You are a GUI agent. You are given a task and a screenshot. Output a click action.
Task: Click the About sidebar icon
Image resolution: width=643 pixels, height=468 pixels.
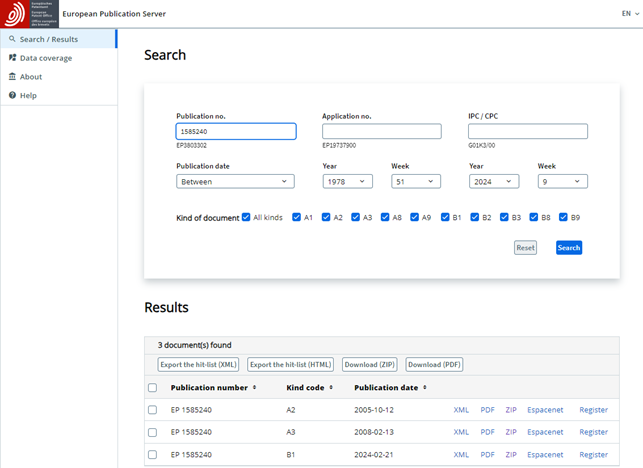tap(12, 77)
